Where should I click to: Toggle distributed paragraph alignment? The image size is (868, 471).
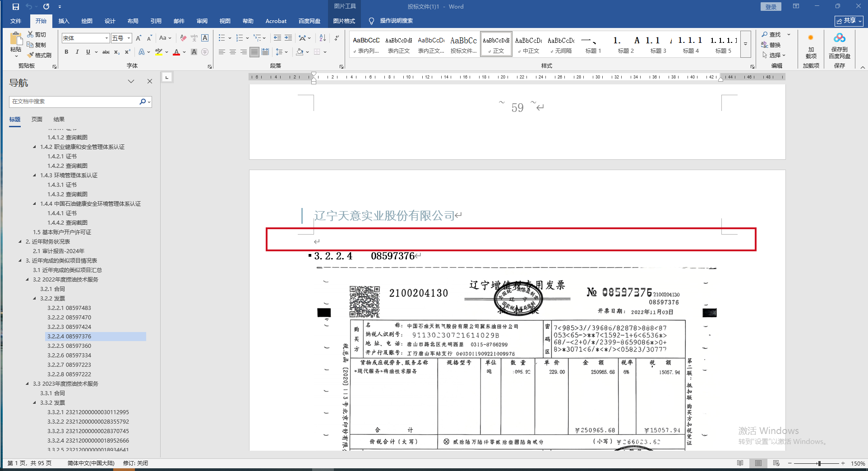[265, 52]
